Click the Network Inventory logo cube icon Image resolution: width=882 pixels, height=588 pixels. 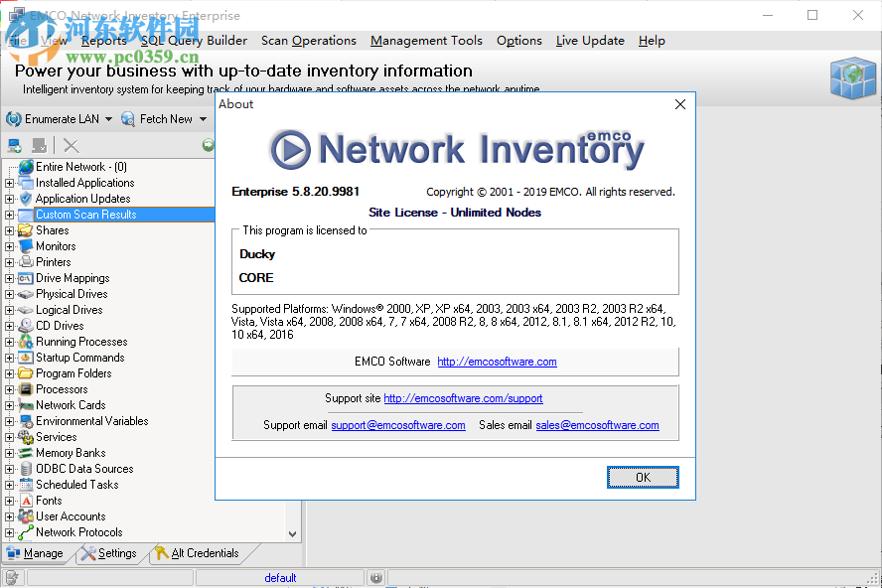[x=852, y=77]
